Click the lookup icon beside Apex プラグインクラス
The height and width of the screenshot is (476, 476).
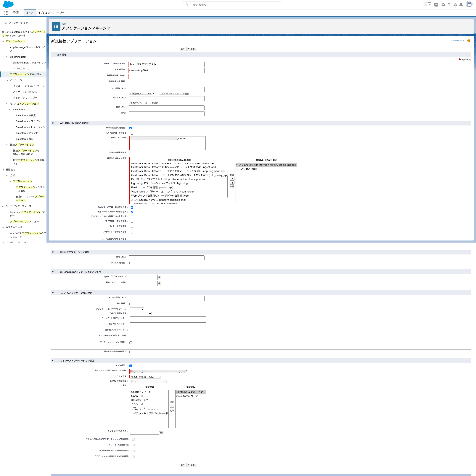pyautogui.click(x=160, y=277)
